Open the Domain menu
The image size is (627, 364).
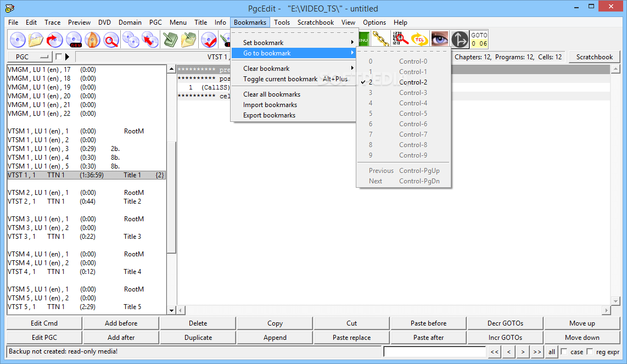click(x=130, y=23)
